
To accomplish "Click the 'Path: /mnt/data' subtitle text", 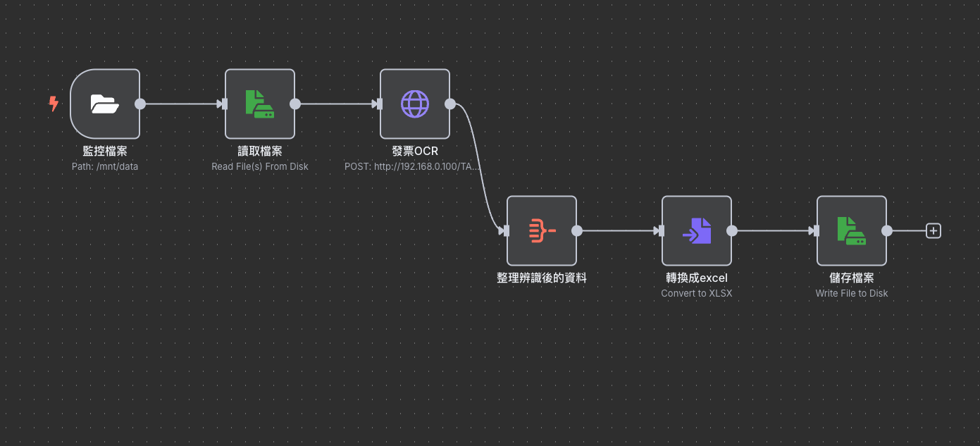I will point(105,167).
